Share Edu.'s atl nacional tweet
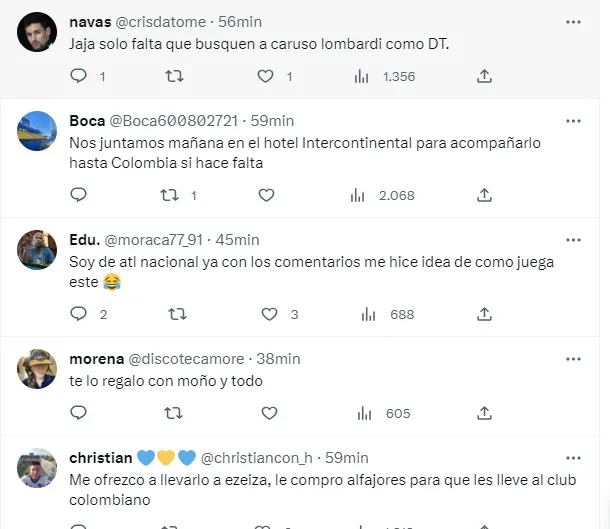Image resolution: width=610 pixels, height=529 pixels. (484, 314)
